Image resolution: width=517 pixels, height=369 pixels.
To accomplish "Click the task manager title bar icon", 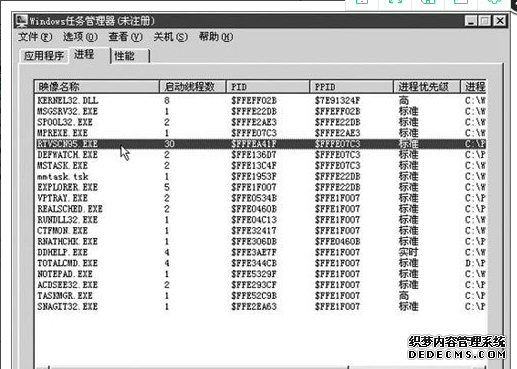I will pyautogui.click(x=21, y=21).
